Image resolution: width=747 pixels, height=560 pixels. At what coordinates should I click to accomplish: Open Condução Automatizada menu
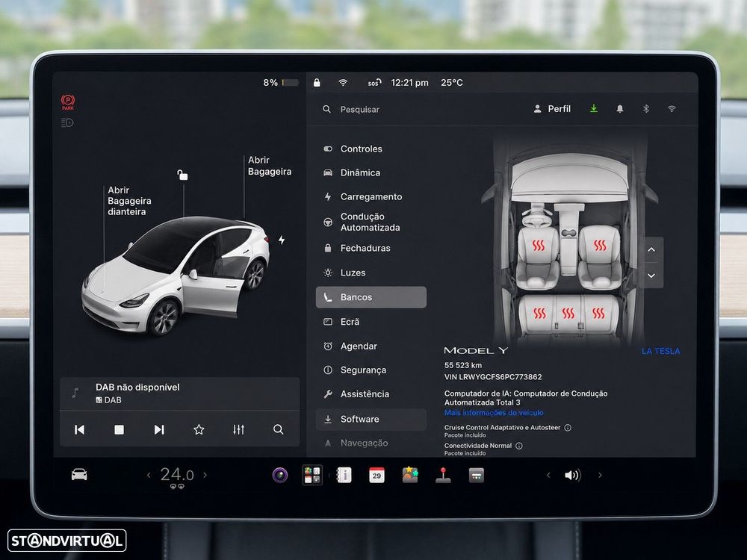[x=371, y=222]
